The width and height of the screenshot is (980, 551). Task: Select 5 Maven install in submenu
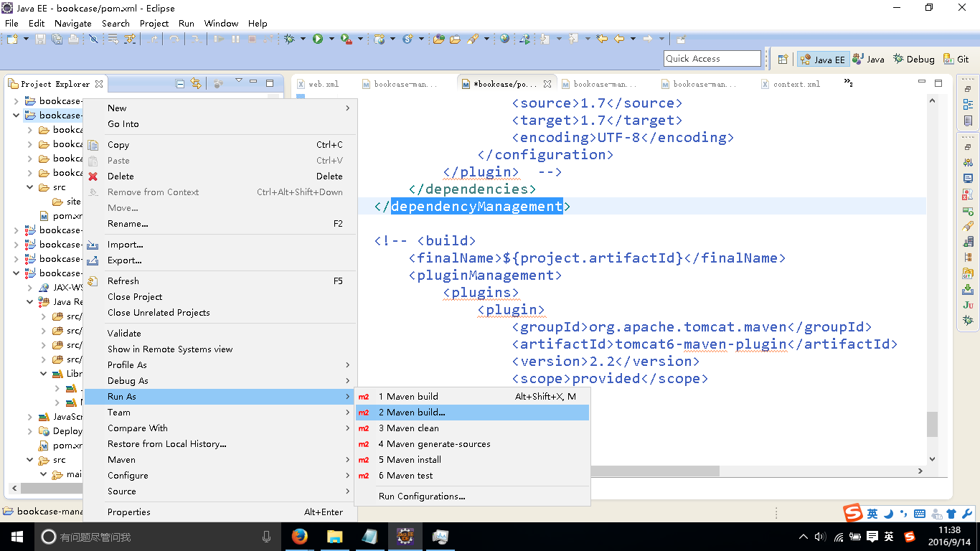coord(472,460)
